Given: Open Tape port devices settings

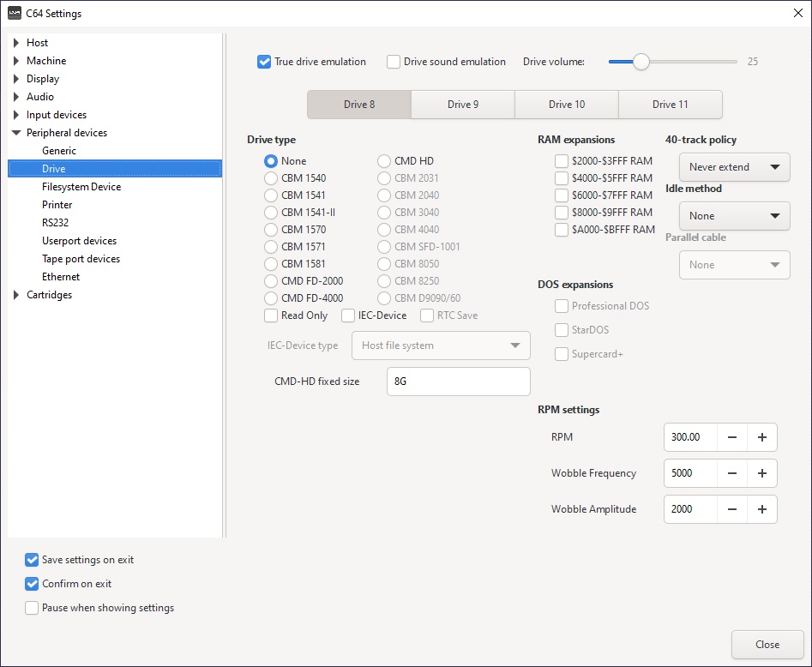Looking at the screenshot, I should tap(81, 259).
